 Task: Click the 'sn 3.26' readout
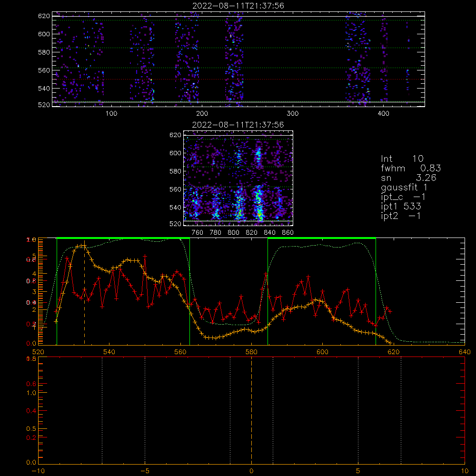point(408,178)
